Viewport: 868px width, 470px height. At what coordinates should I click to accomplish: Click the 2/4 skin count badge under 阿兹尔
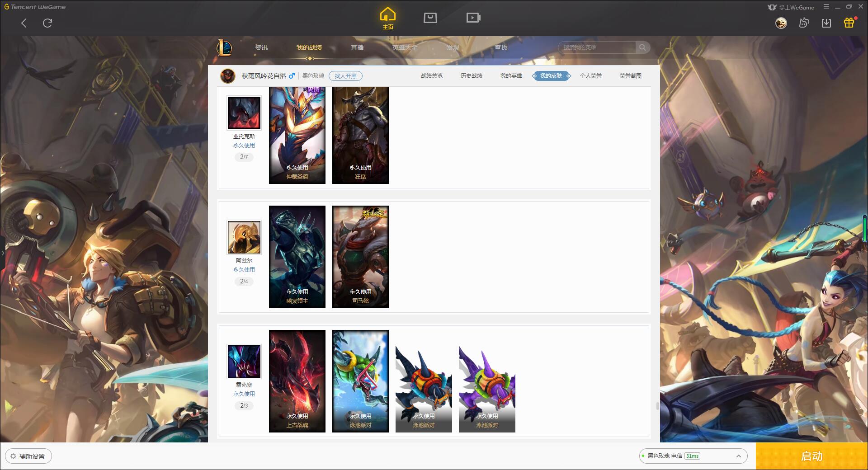(244, 282)
